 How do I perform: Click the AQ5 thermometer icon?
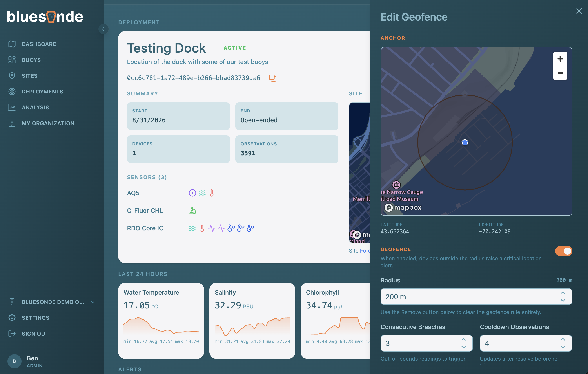(212, 193)
